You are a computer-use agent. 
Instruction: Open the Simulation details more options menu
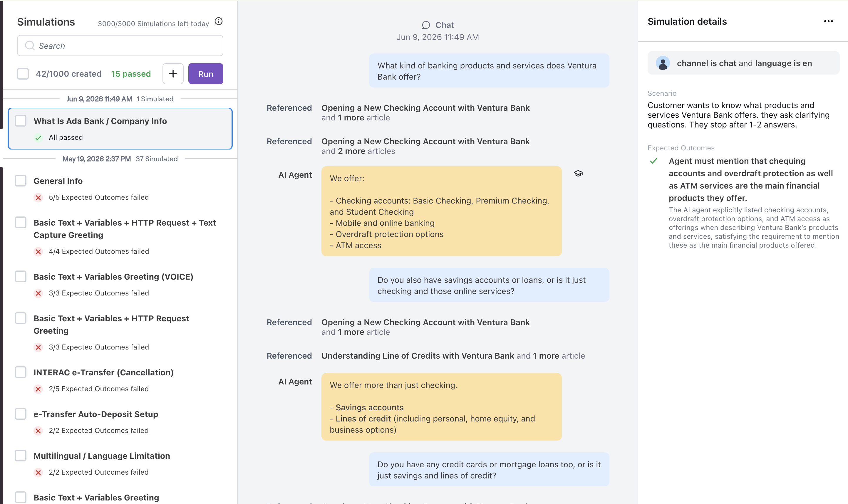click(x=828, y=21)
